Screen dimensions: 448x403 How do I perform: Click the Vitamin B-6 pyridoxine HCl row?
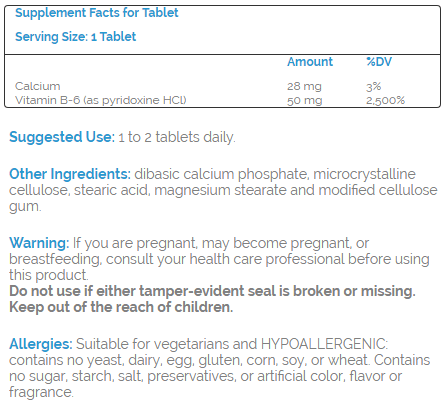222,100
